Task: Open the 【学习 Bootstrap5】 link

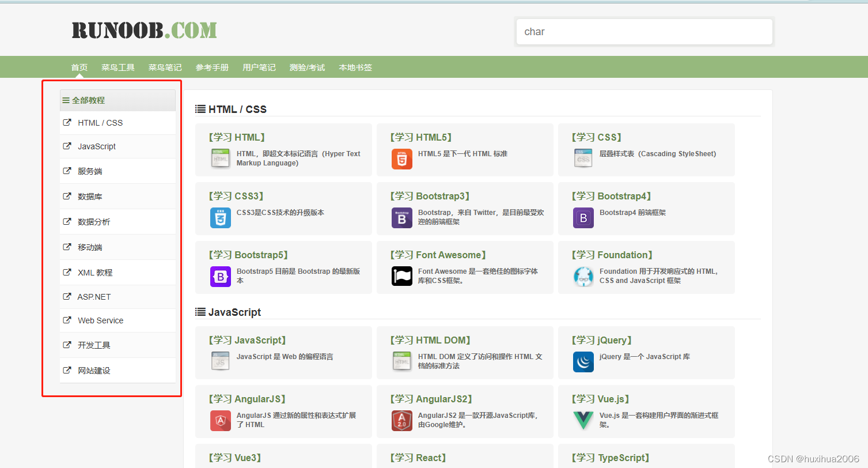Action: 249,255
